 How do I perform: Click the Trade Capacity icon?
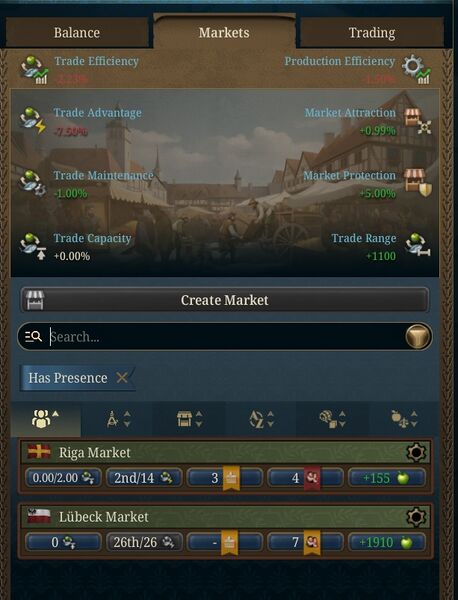coord(34,246)
